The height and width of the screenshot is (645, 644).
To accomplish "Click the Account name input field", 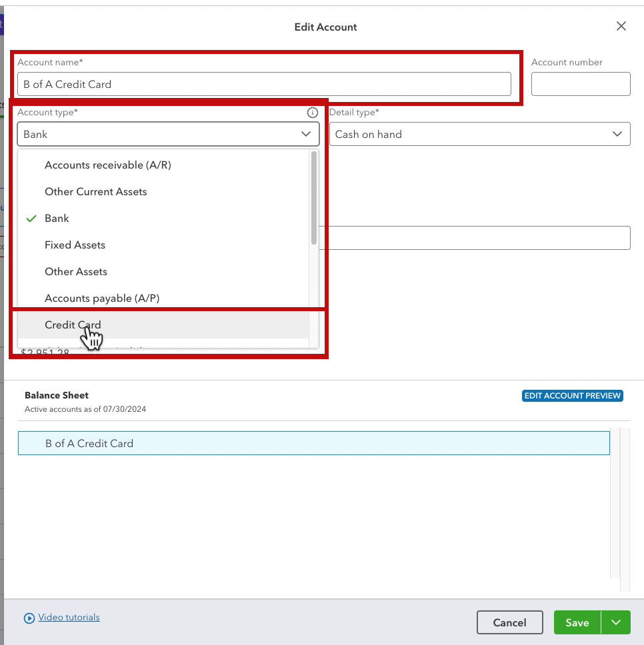I will click(x=264, y=85).
